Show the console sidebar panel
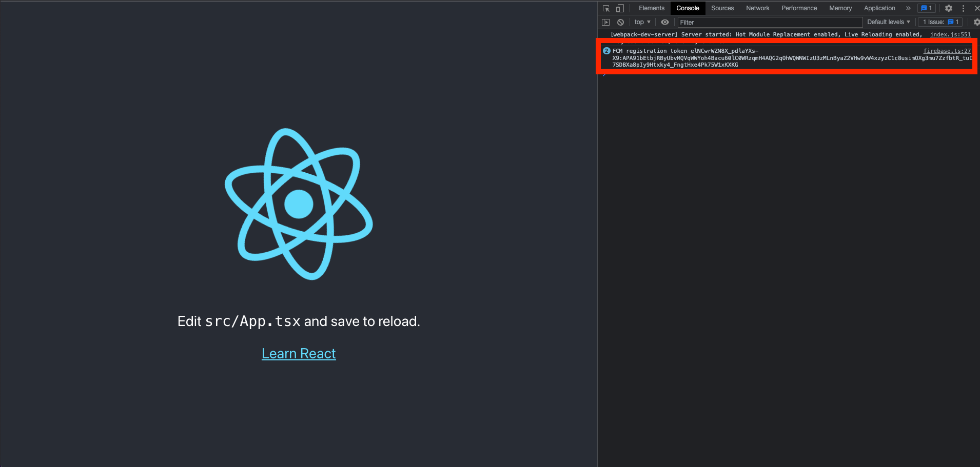Viewport: 980px width, 467px height. 606,22
